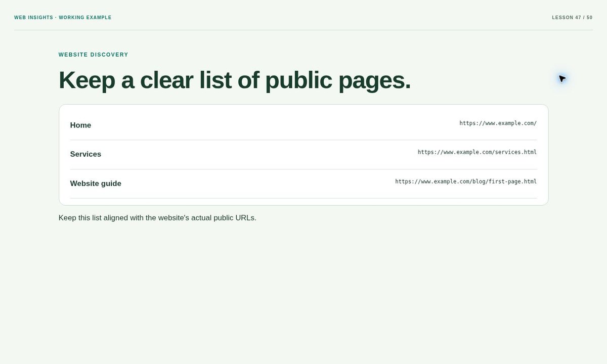Click the "Keep this list aligned" caption
Viewport: 607px width, 364px height.
(157, 218)
